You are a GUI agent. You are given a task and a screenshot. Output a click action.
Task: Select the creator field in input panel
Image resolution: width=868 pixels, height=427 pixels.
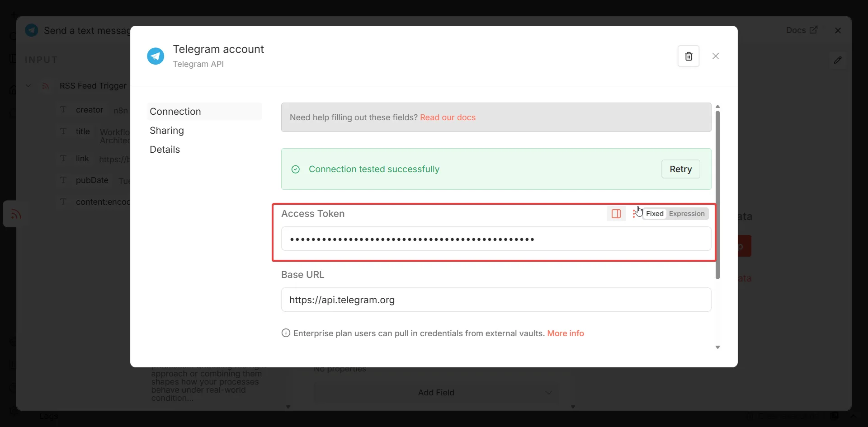pos(90,110)
